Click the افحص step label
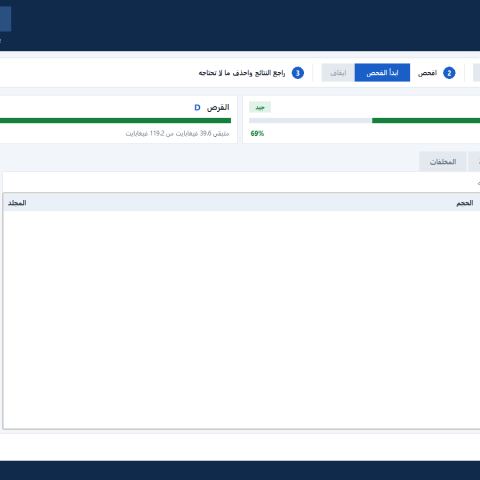Viewport: 480px width, 480px height. [x=427, y=73]
